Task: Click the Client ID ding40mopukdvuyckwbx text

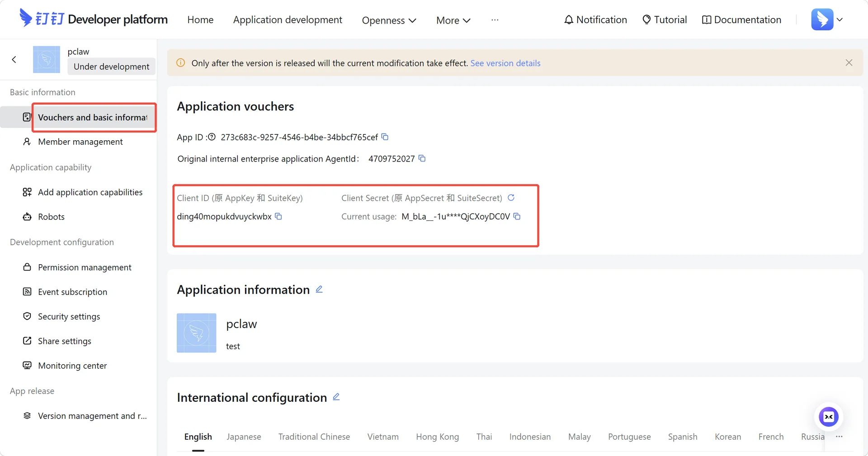Action: coord(224,216)
